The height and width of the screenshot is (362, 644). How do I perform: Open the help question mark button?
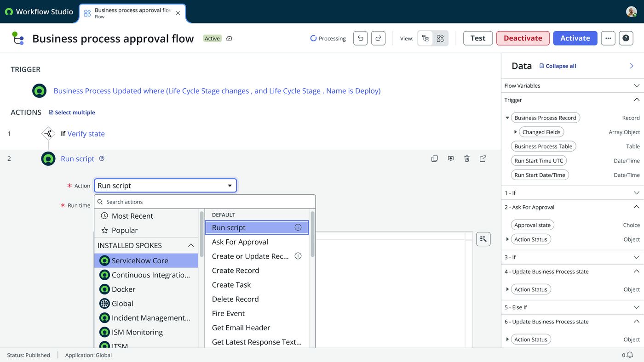(626, 39)
